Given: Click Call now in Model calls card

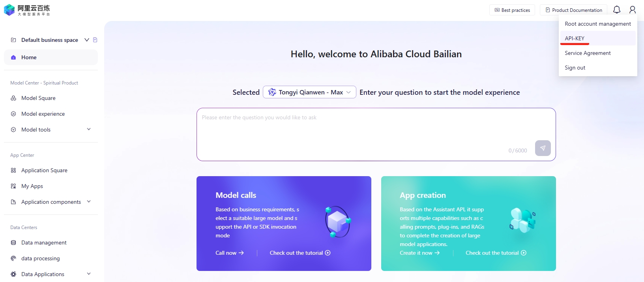Looking at the screenshot, I should pyautogui.click(x=230, y=253).
